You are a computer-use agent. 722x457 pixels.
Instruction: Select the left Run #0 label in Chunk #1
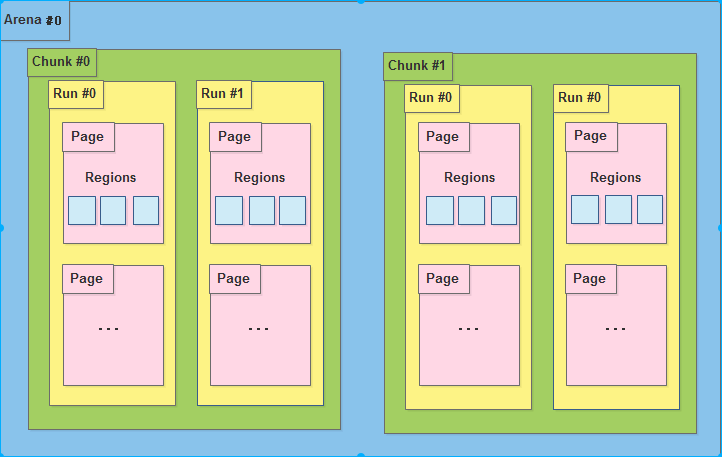(x=432, y=99)
